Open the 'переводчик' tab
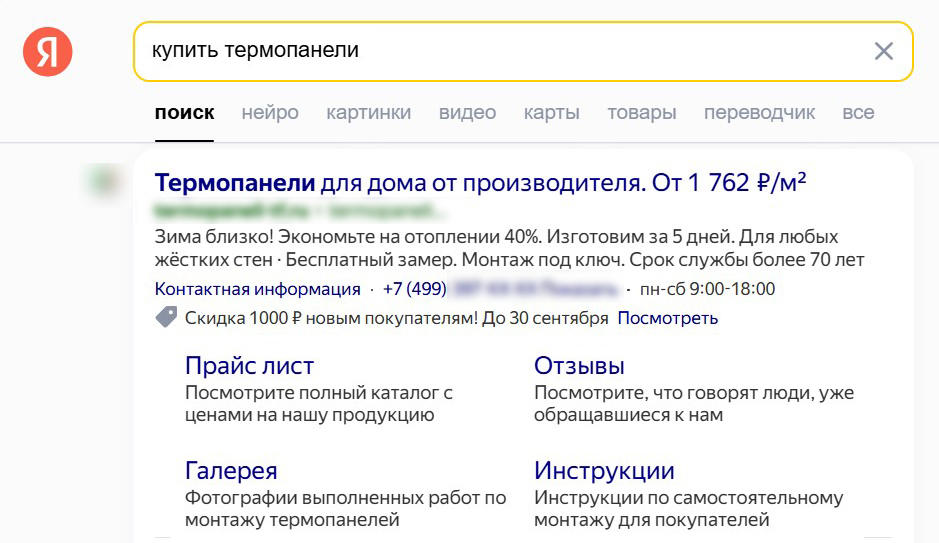The width and height of the screenshot is (939, 543). [759, 113]
